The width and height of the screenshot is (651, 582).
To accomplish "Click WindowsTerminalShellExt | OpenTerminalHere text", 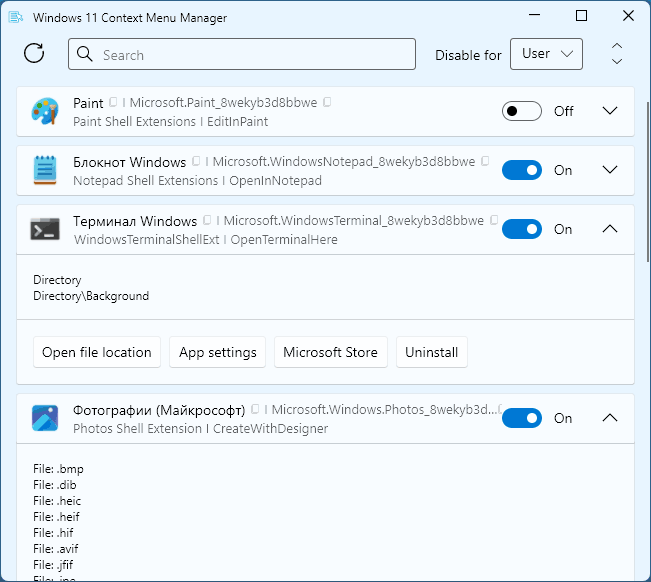I will pos(206,240).
